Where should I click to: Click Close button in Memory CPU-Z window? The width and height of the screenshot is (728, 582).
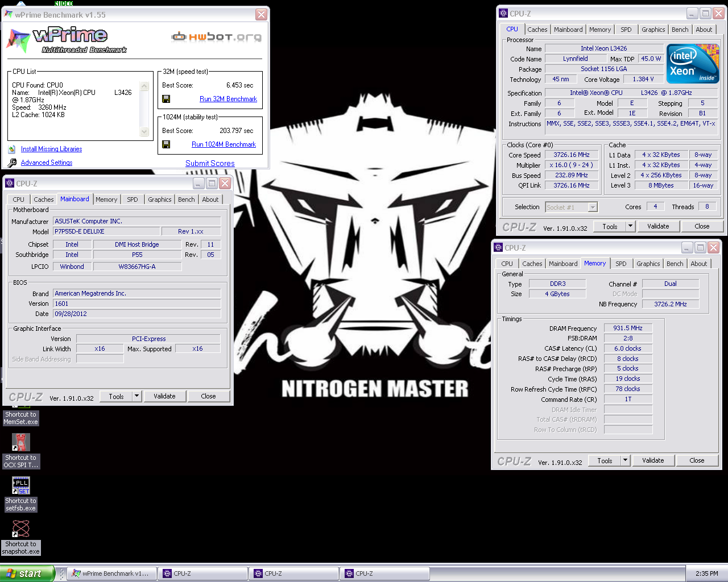point(697,460)
